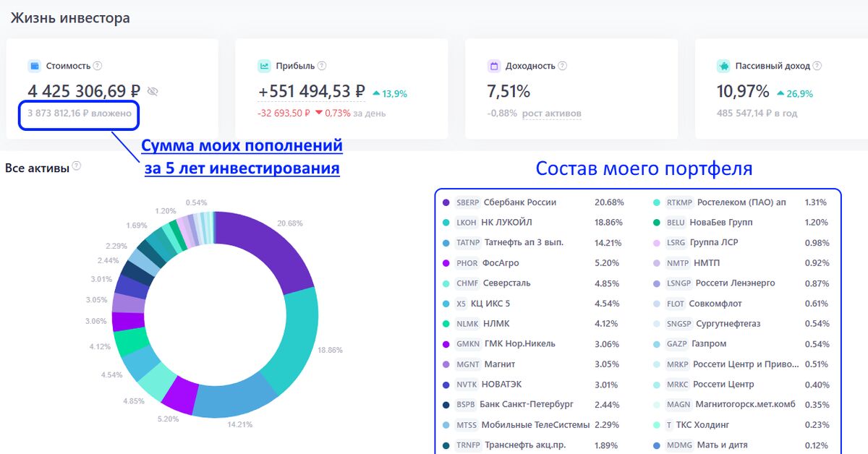Click the LKOH ticker badge
Viewport: 868px width, 454px height.
point(466,223)
